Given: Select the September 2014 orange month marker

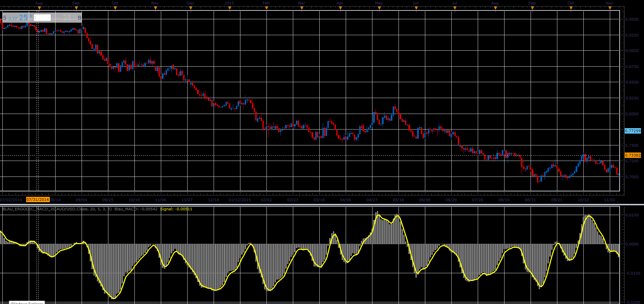Looking at the screenshot, I should click(76, 8).
